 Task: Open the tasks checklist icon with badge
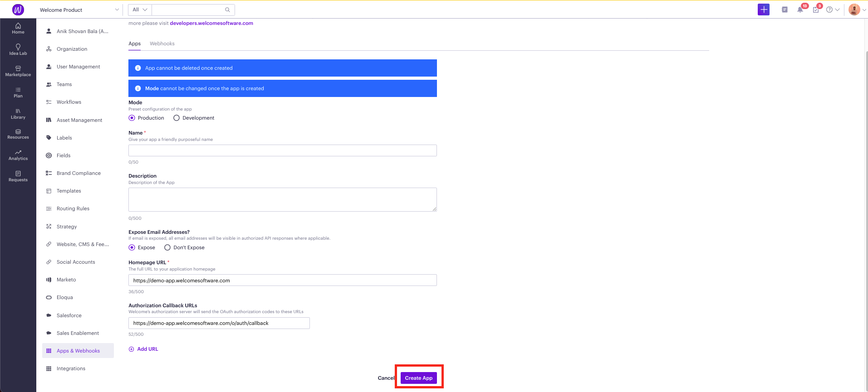pos(816,10)
